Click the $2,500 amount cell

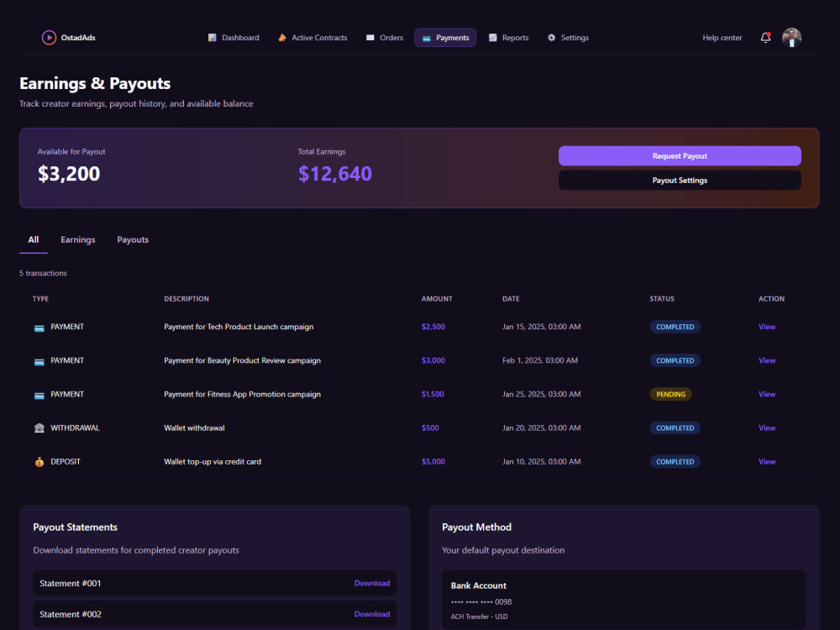pos(433,327)
